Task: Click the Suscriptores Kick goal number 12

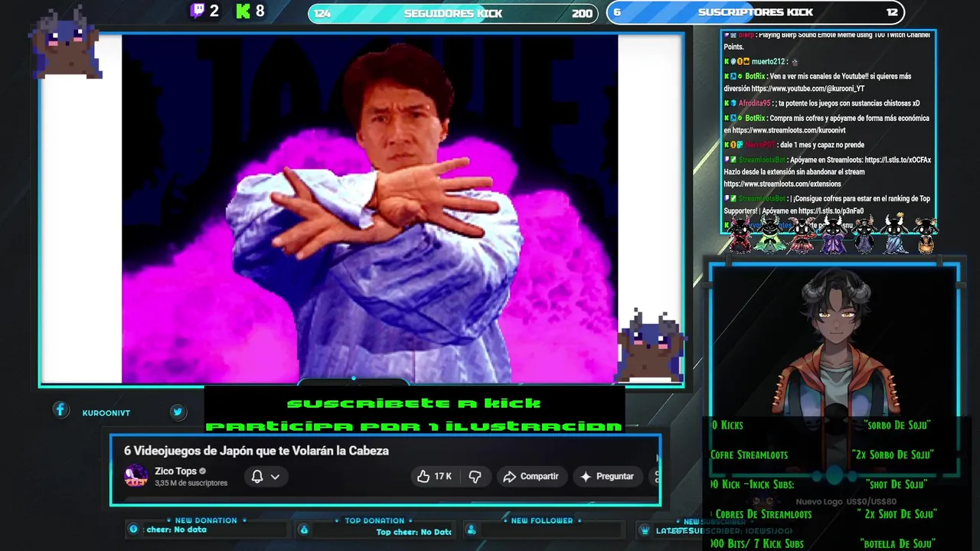Action: point(892,12)
